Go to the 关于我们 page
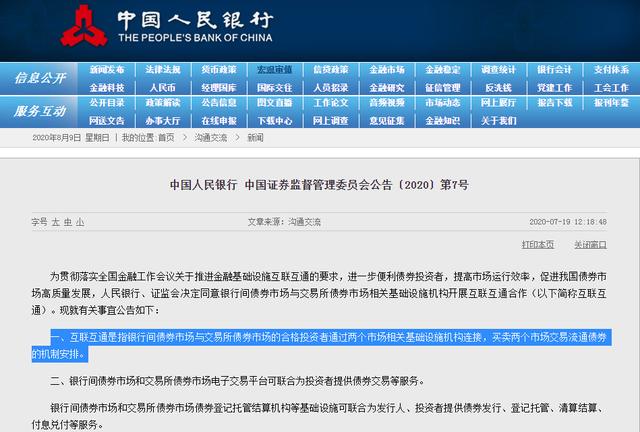640x432 pixels. (x=498, y=120)
